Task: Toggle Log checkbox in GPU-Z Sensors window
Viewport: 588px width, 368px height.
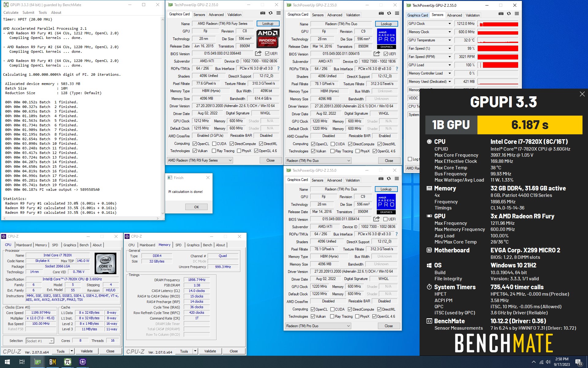Action: pos(410,159)
